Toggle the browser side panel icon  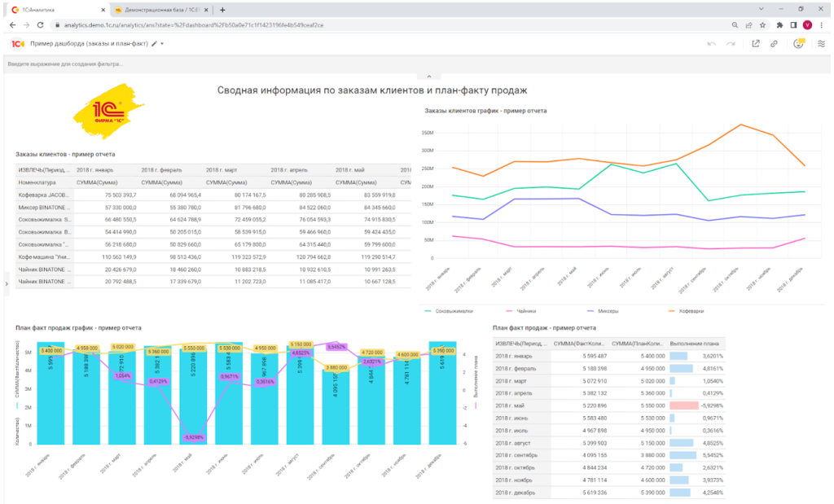click(x=793, y=25)
